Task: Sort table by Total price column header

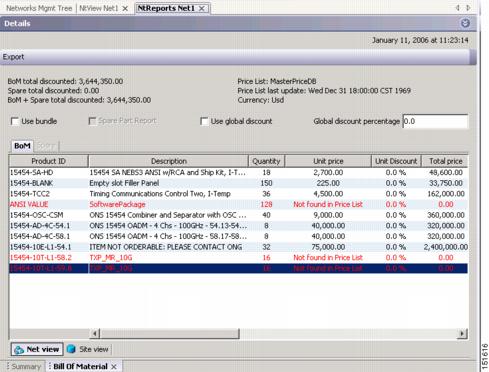Action: [445, 161]
